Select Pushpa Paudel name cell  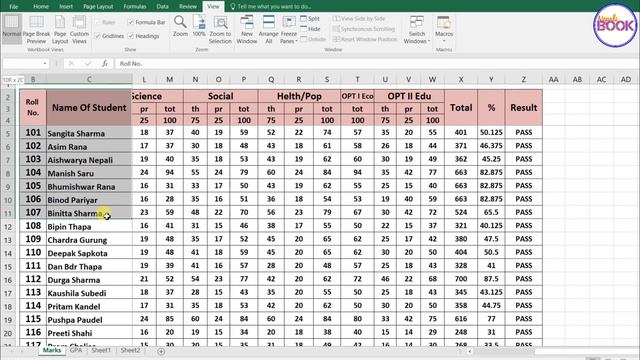89,320
